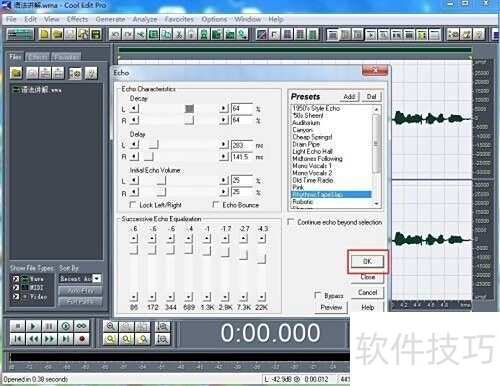
Task: Click the horizontal Zoom In magnifier icon
Action: pyautogui.click(x=110, y=326)
